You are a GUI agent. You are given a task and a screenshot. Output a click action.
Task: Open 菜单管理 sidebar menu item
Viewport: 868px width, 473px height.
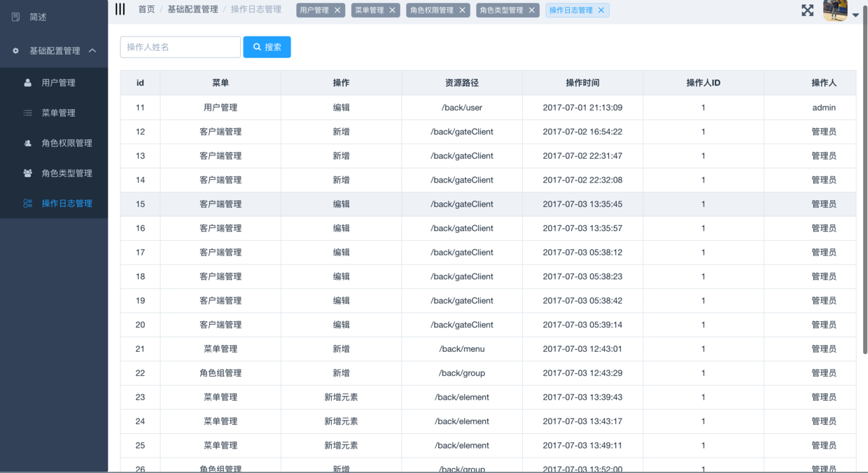point(54,113)
